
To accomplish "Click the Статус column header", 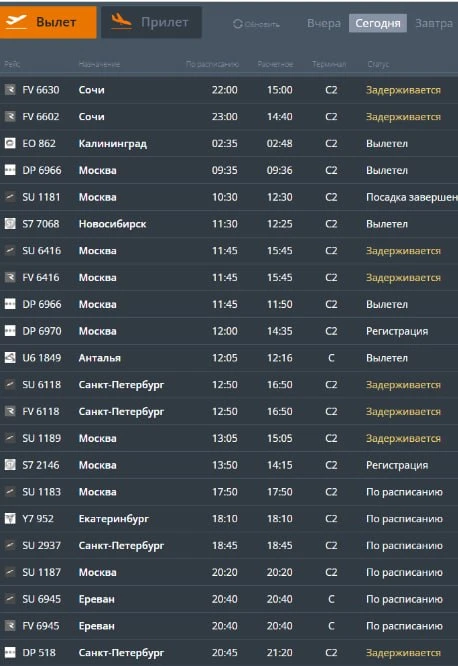I will pos(378,64).
